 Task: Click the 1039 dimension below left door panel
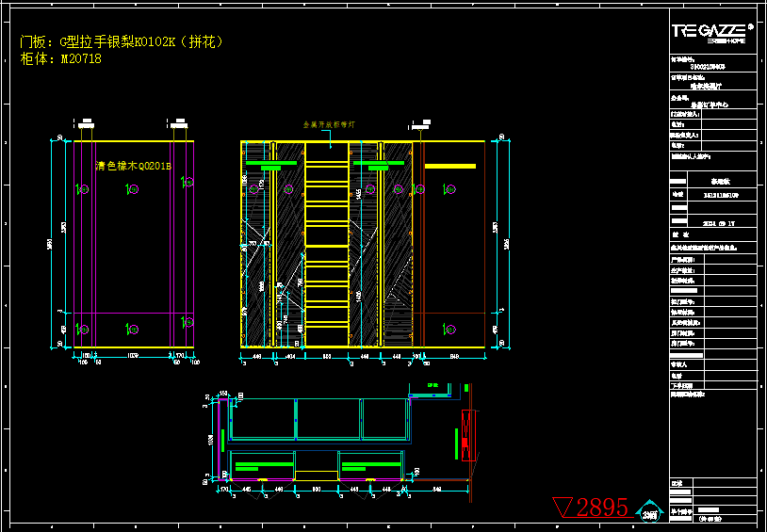(131, 358)
